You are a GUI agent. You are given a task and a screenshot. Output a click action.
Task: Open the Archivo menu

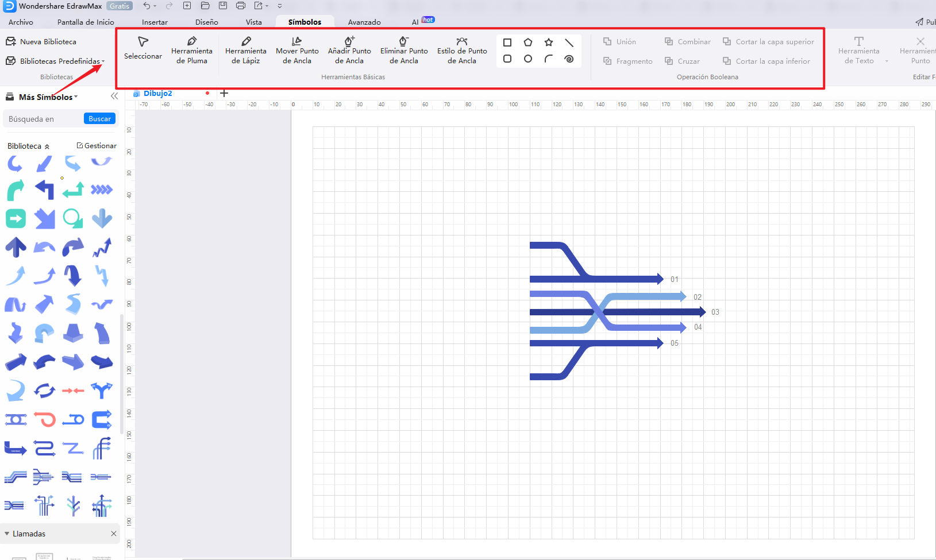point(21,22)
